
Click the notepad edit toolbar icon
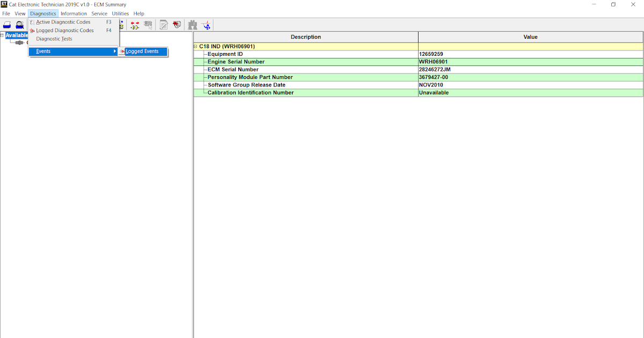[163, 25]
